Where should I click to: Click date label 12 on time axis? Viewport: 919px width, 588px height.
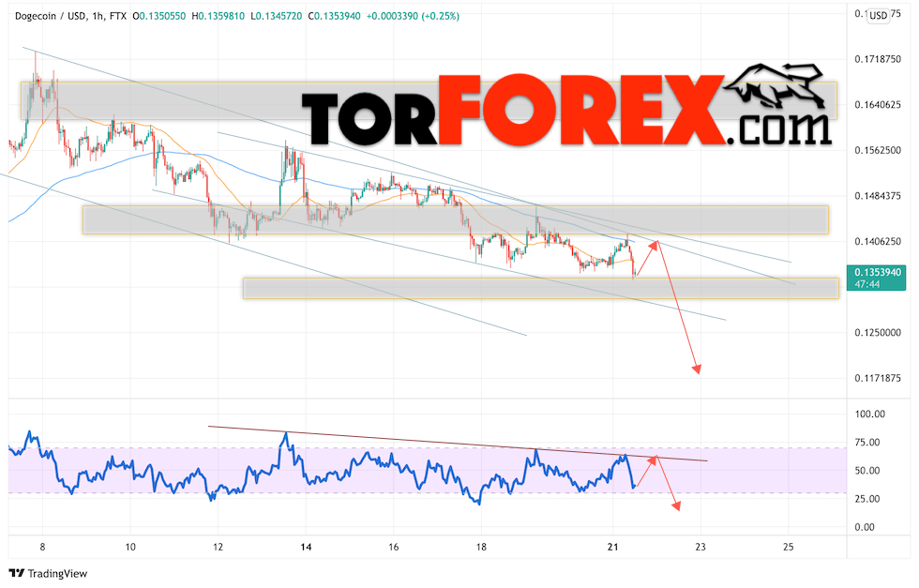pos(218,547)
